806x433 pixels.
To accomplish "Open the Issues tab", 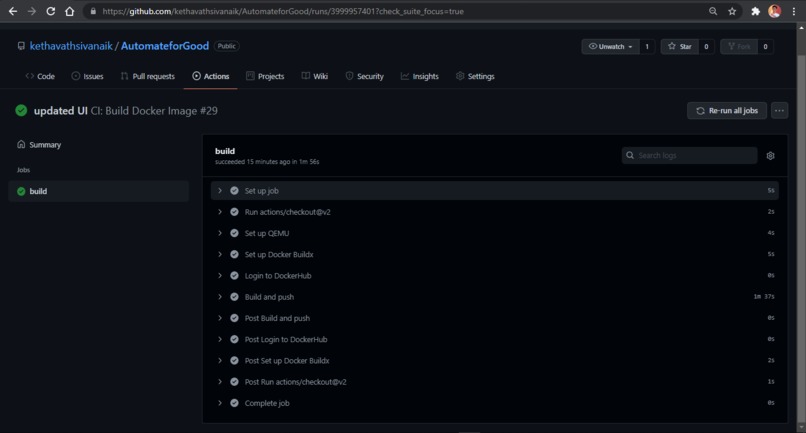I will [87, 76].
